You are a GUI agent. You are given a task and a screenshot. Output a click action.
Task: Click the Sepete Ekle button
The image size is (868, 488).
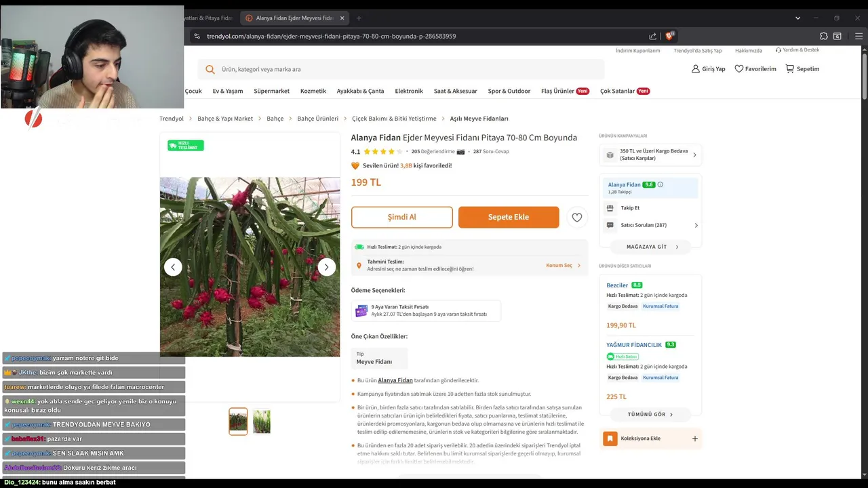click(x=509, y=217)
